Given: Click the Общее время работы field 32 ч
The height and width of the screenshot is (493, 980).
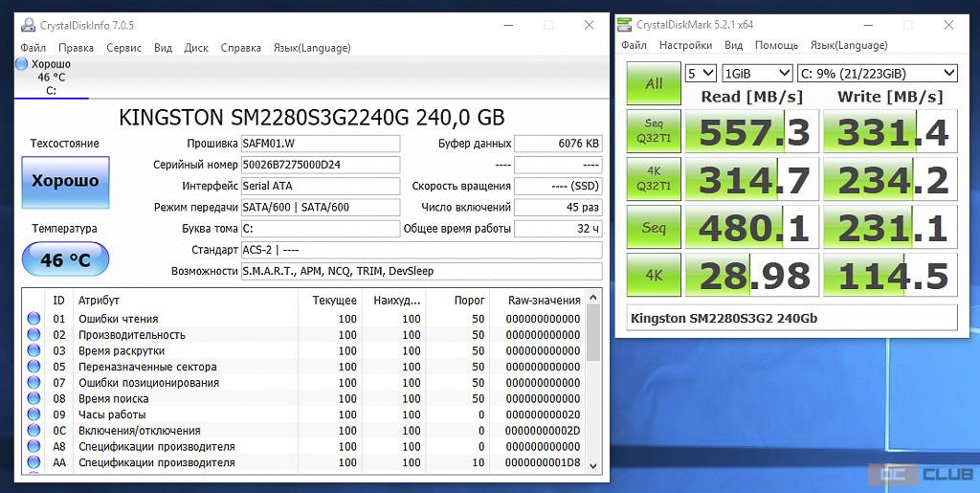Looking at the screenshot, I should coord(558,229).
